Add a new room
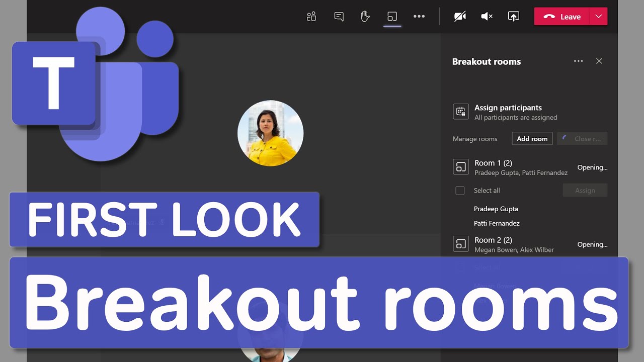 point(532,139)
